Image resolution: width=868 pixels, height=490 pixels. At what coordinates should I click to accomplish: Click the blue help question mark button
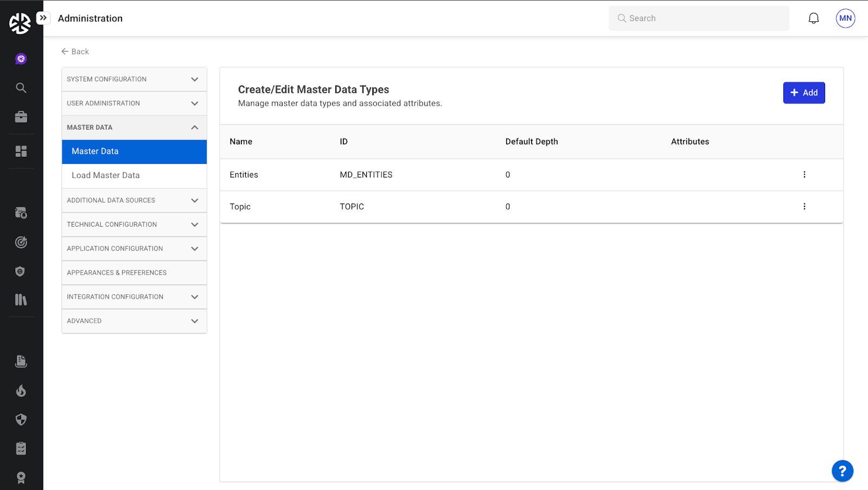[x=842, y=471]
